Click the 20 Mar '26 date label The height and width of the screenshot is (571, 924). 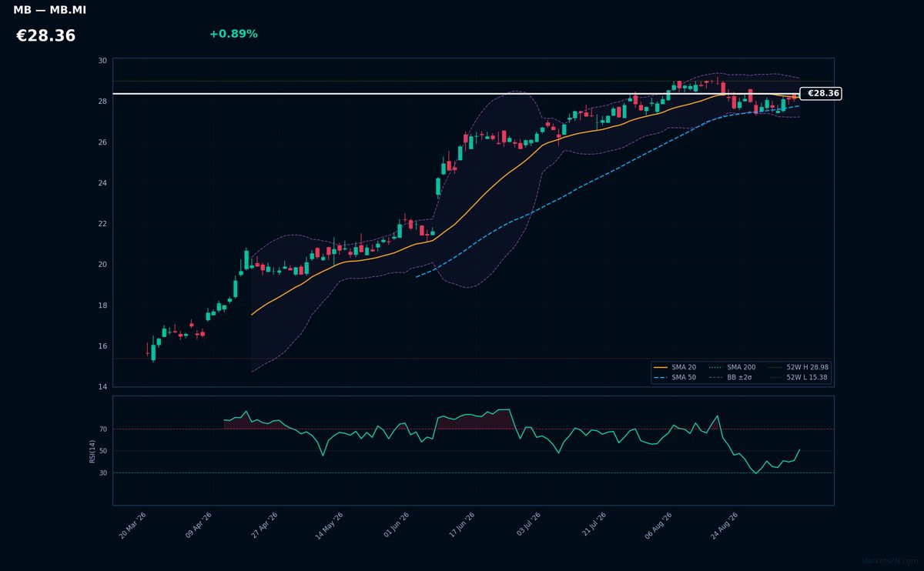pyautogui.click(x=132, y=526)
